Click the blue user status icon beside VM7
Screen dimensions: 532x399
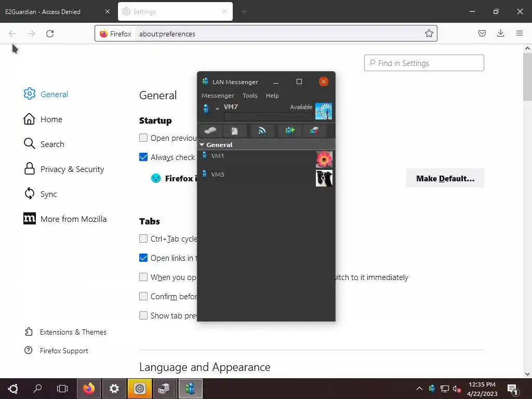(206, 109)
